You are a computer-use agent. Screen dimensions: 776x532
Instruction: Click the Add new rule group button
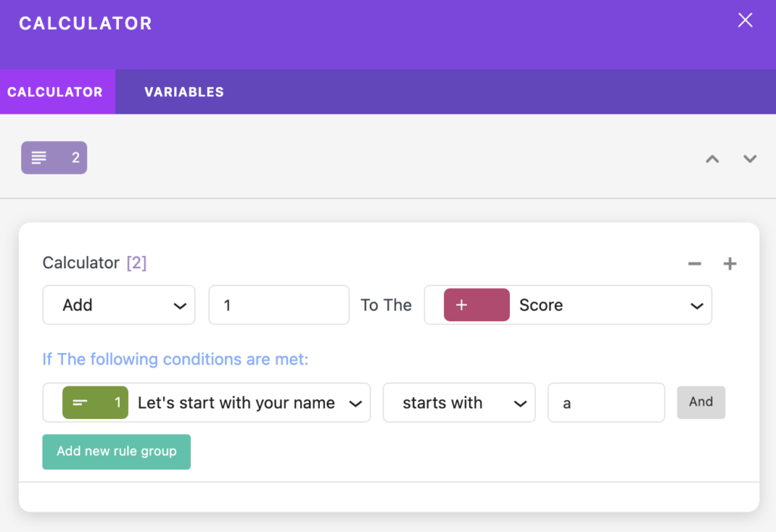[x=116, y=452]
